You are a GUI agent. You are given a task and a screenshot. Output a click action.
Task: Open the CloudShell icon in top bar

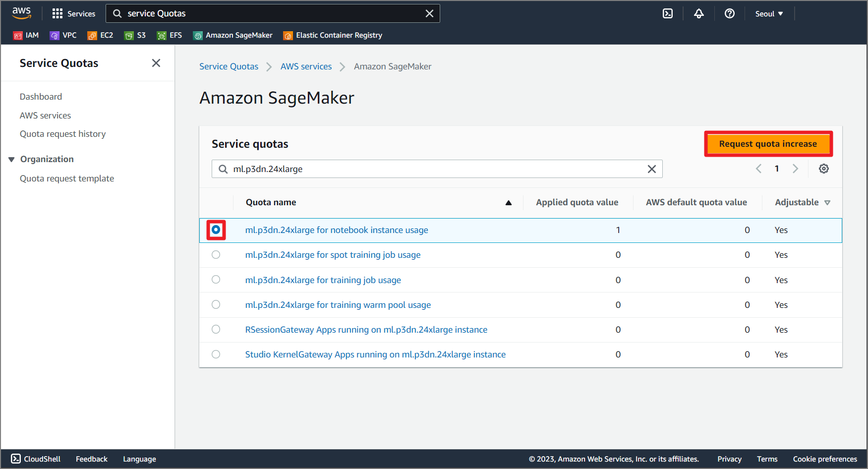(x=668, y=13)
